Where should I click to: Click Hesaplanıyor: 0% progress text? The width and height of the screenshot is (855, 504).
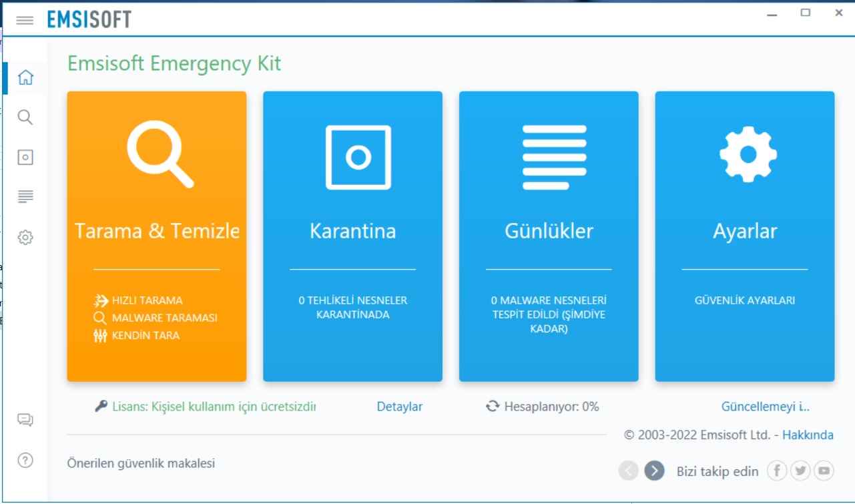tap(551, 407)
